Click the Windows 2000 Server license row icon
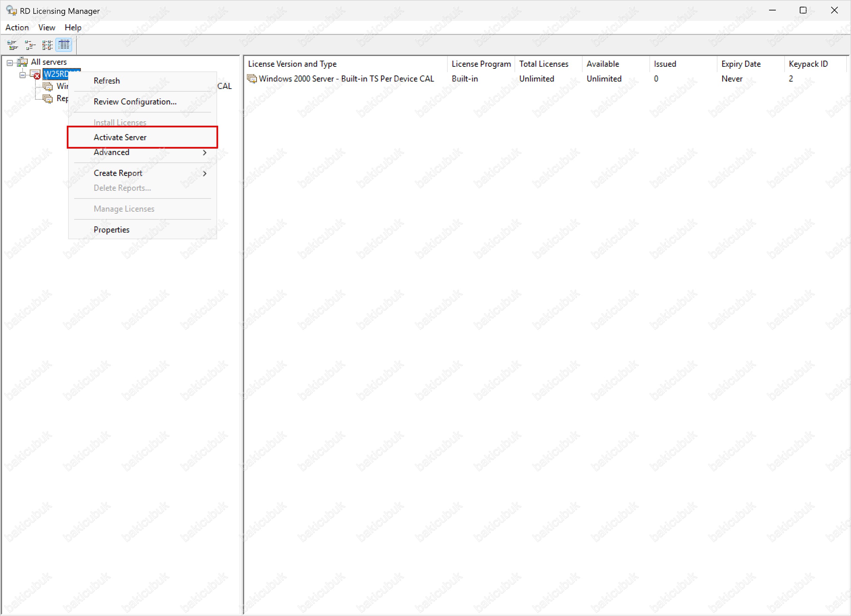The width and height of the screenshot is (851, 616). pyautogui.click(x=252, y=79)
